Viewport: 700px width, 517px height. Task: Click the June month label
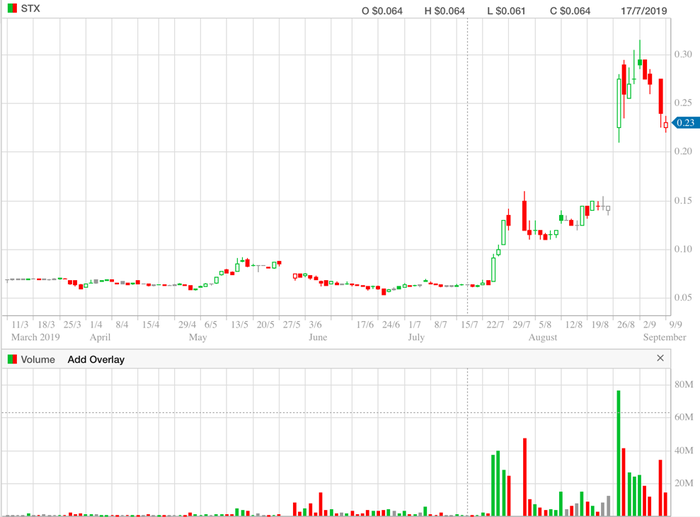click(x=318, y=337)
